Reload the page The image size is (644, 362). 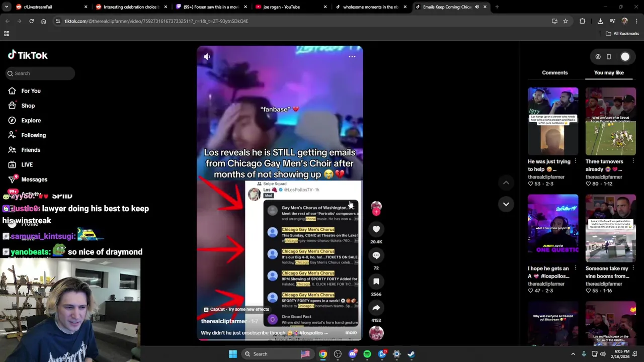31,21
